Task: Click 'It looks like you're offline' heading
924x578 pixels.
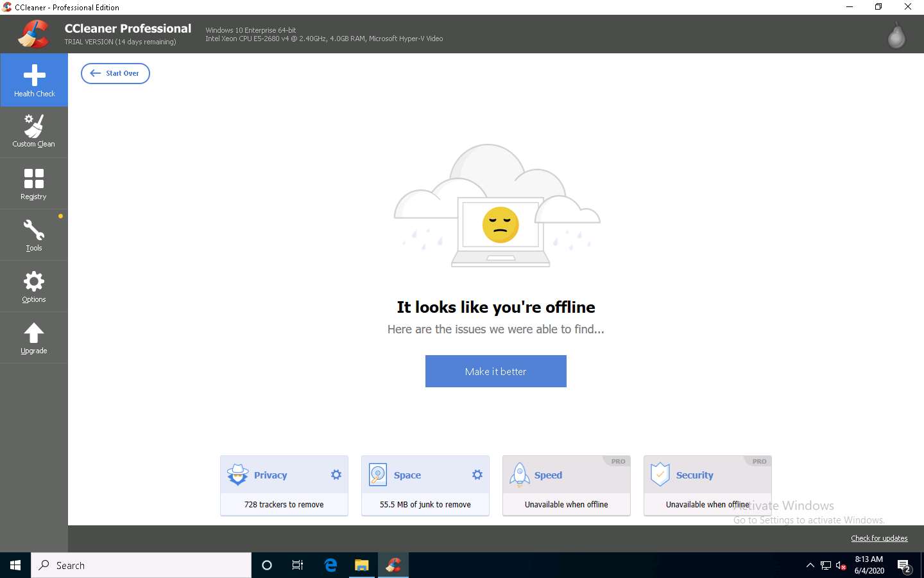Action: click(496, 307)
